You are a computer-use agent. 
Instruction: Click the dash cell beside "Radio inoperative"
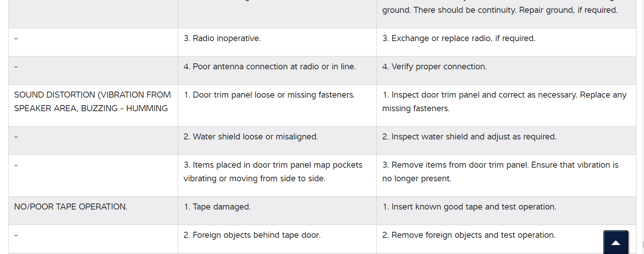click(16, 38)
